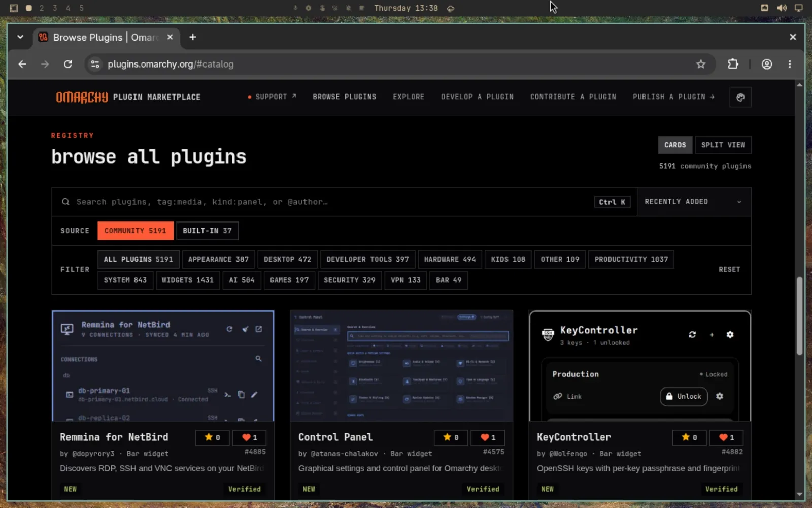
Task: Click Reset filters
Action: 729,269
